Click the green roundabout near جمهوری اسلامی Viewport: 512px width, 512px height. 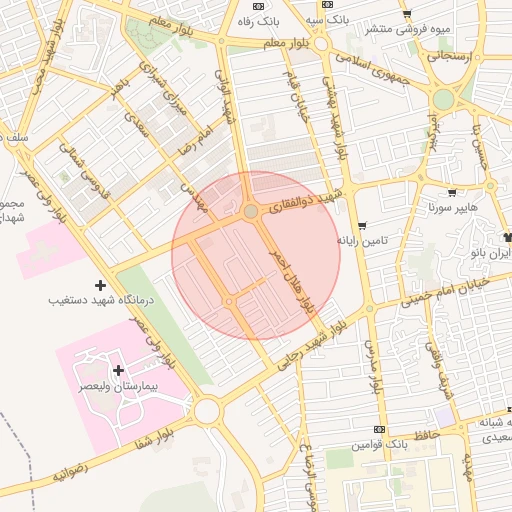point(444,99)
